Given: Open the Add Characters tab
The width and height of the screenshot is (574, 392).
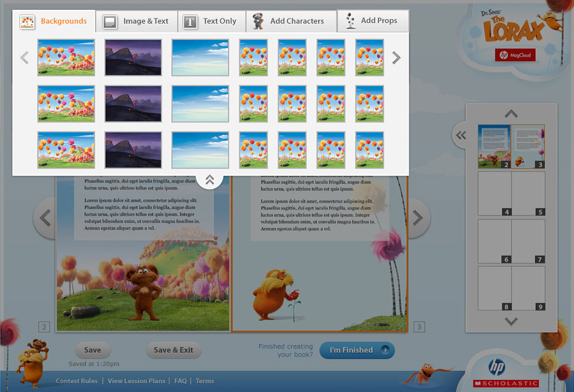Looking at the screenshot, I should (291, 21).
